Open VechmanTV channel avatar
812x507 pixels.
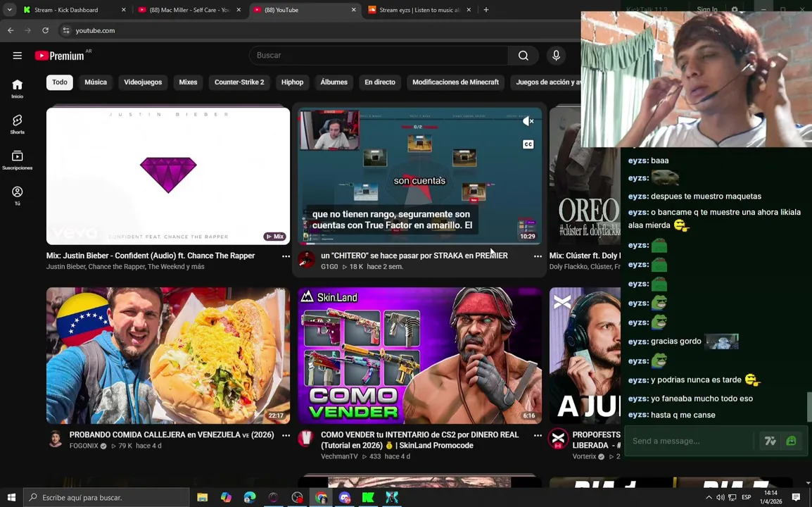click(307, 439)
